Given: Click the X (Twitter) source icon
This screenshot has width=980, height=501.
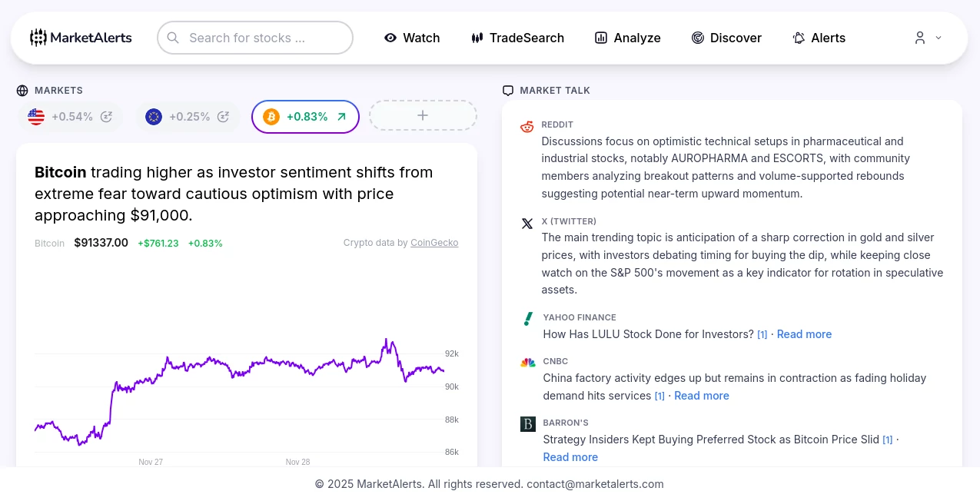Looking at the screenshot, I should [x=527, y=224].
